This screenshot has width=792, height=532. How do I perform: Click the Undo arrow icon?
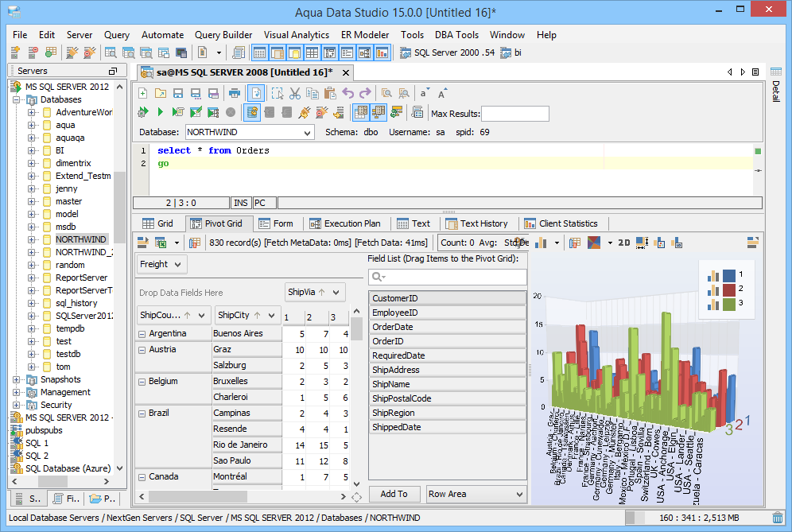(348, 94)
